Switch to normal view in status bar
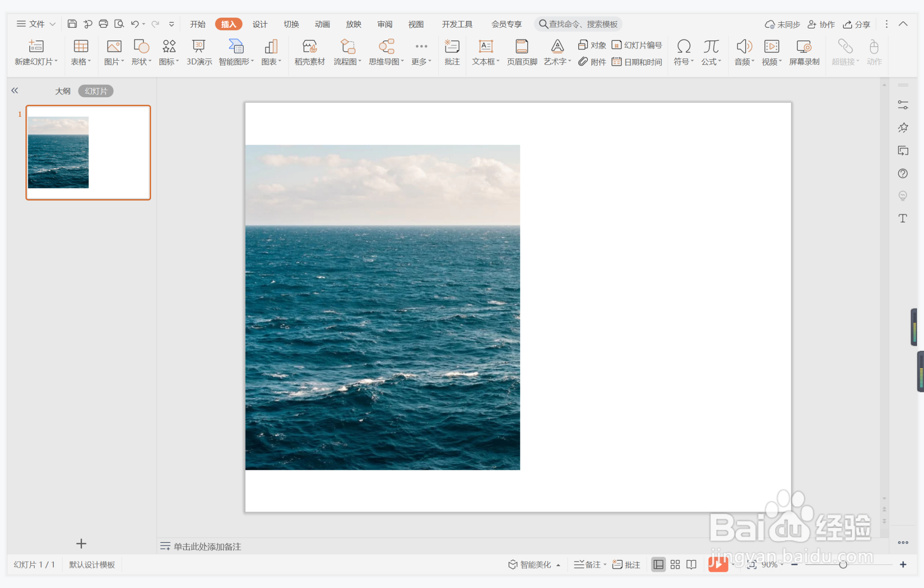Image resolution: width=924 pixels, height=588 pixels. 658,564
